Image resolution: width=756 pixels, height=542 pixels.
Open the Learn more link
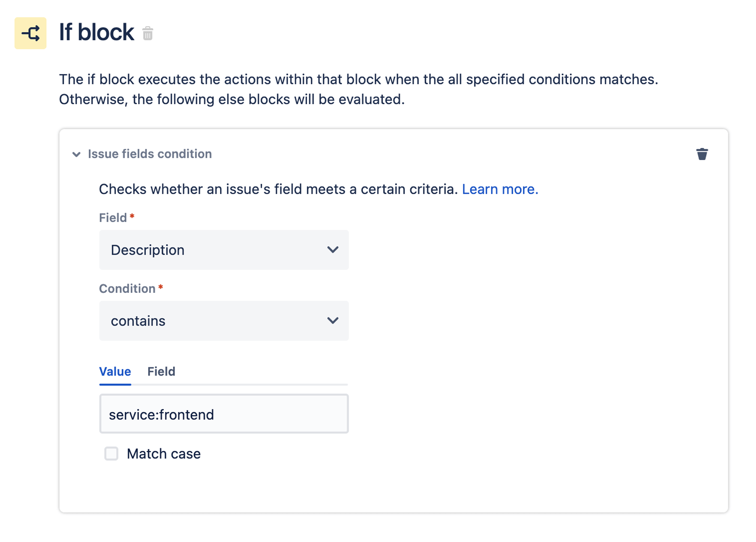point(500,189)
